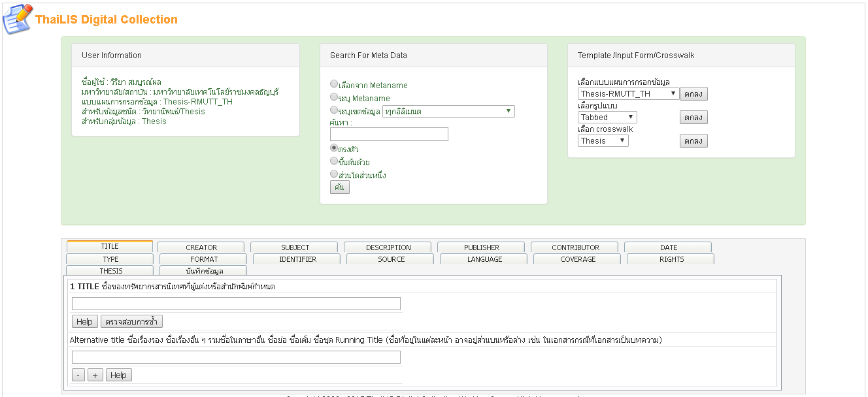
Task: Click ตรวจสอบการซ้ำ duplicate check button
Action: click(x=131, y=321)
